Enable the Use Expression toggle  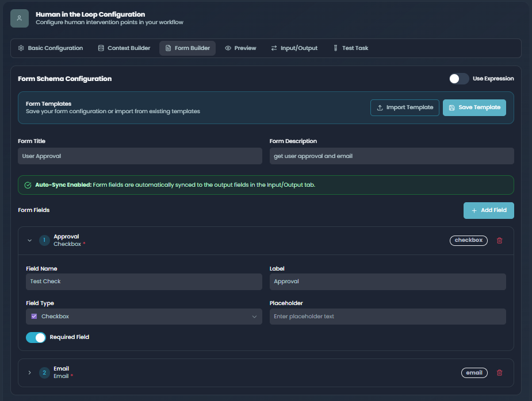pos(459,78)
